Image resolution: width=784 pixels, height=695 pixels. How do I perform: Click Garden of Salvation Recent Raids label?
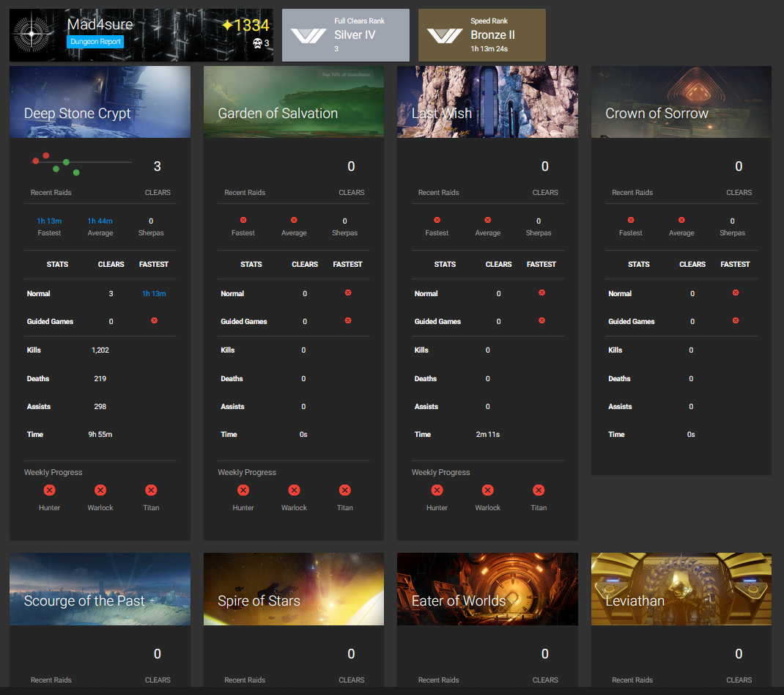click(x=245, y=193)
